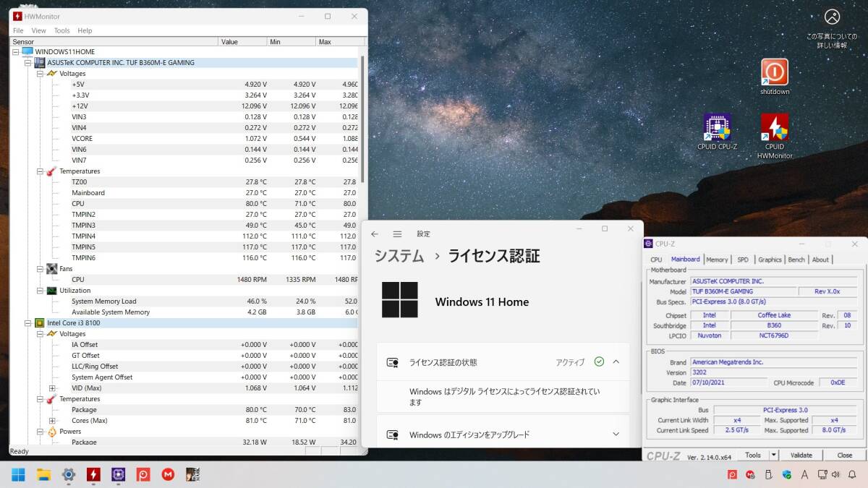The height and width of the screenshot is (488, 868).
Task: Click the volume icon in the system tray
Action: (x=836, y=475)
